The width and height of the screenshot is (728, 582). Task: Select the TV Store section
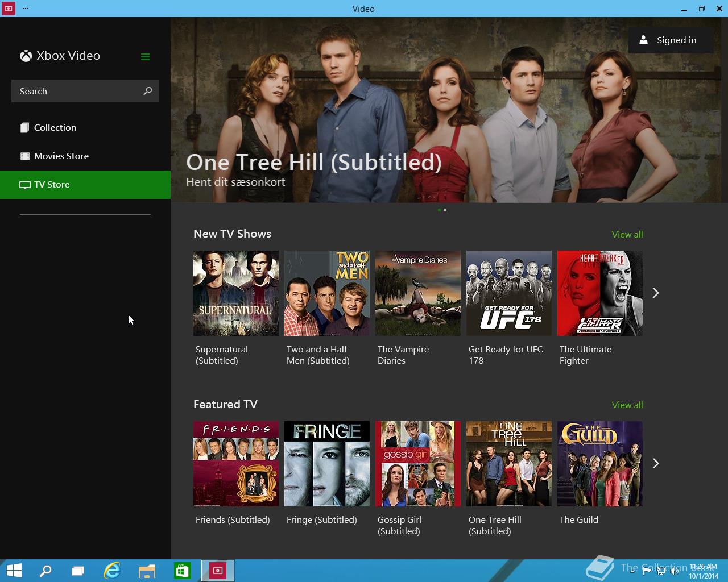click(85, 184)
